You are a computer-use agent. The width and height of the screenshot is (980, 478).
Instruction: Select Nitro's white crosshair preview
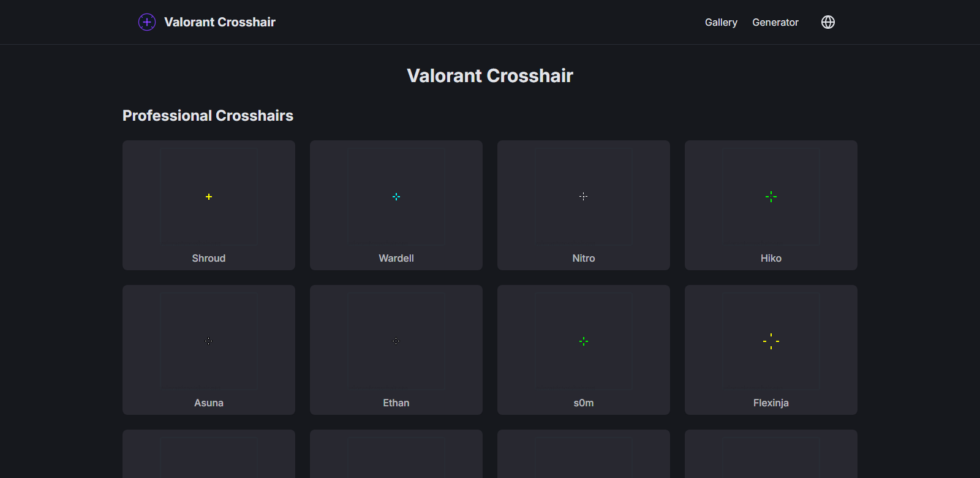(x=584, y=197)
